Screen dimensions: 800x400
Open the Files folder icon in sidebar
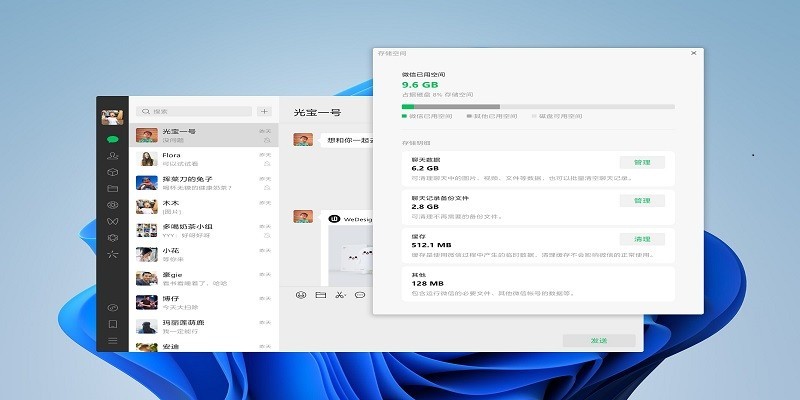point(113,188)
